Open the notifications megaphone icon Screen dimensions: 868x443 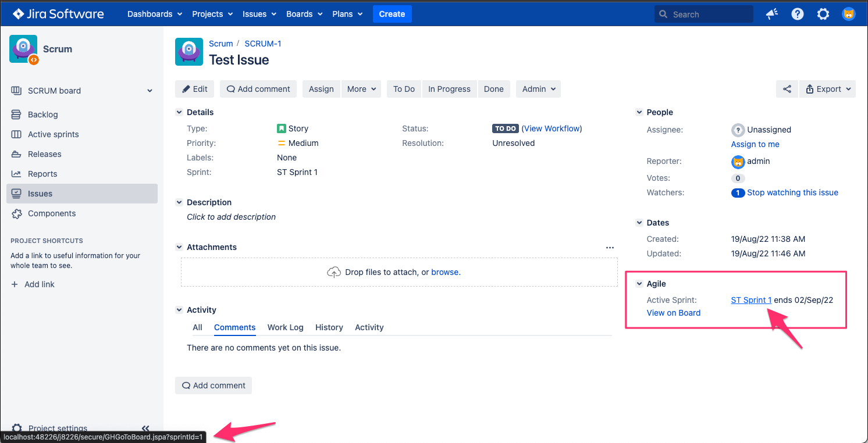point(772,14)
